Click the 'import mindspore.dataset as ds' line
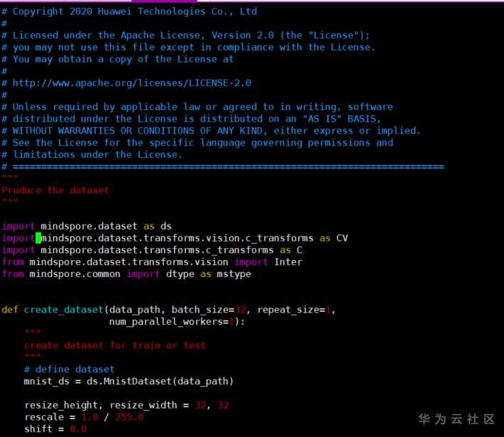504x437 pixels. [x=87, y=226]
